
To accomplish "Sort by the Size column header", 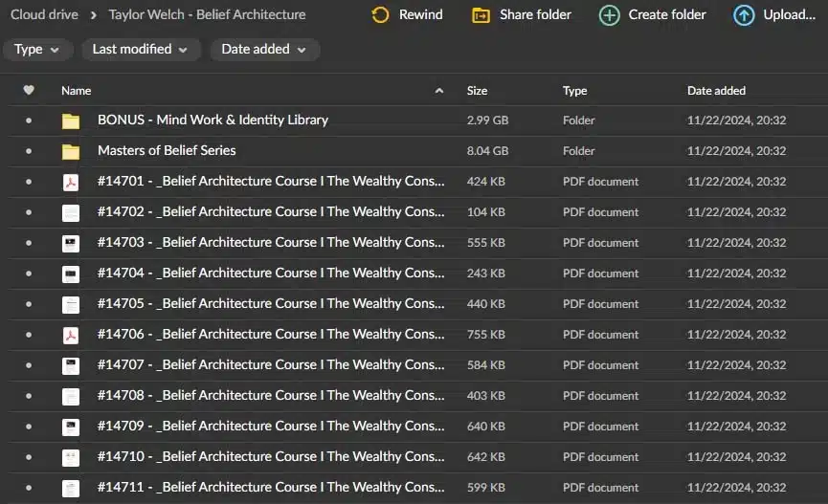I will point(477,91).
